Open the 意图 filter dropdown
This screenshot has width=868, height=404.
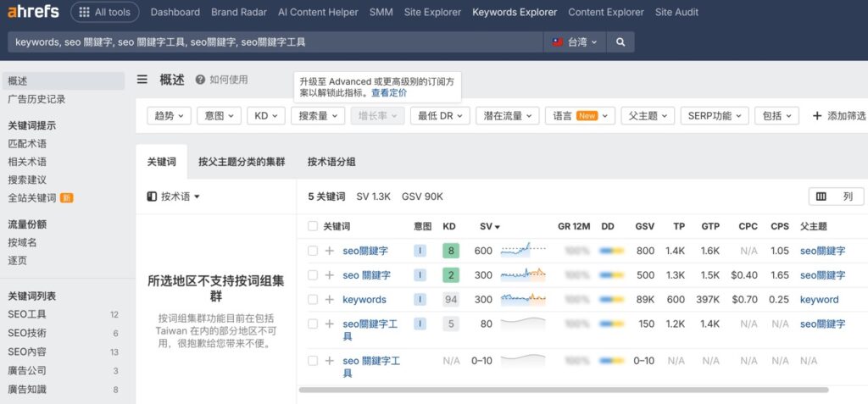pyautogui.click(x=220, y=116)
